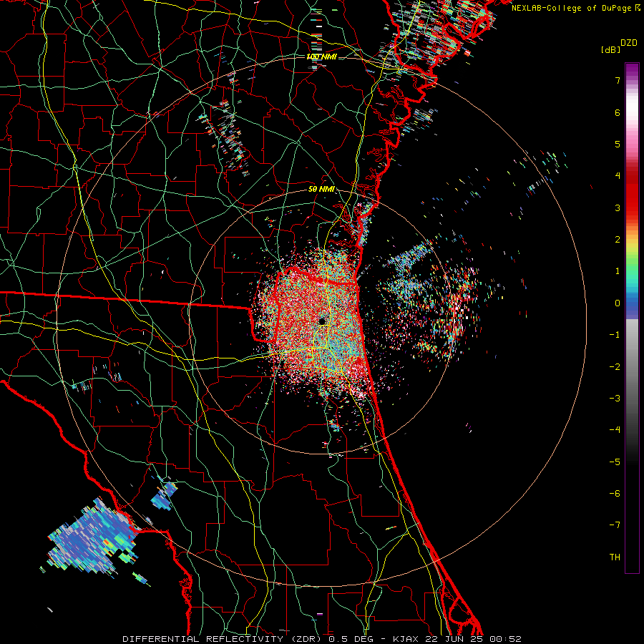644x644 pixels.
Task: Click the -2 value on the color scale
Action: coord(615,366)
